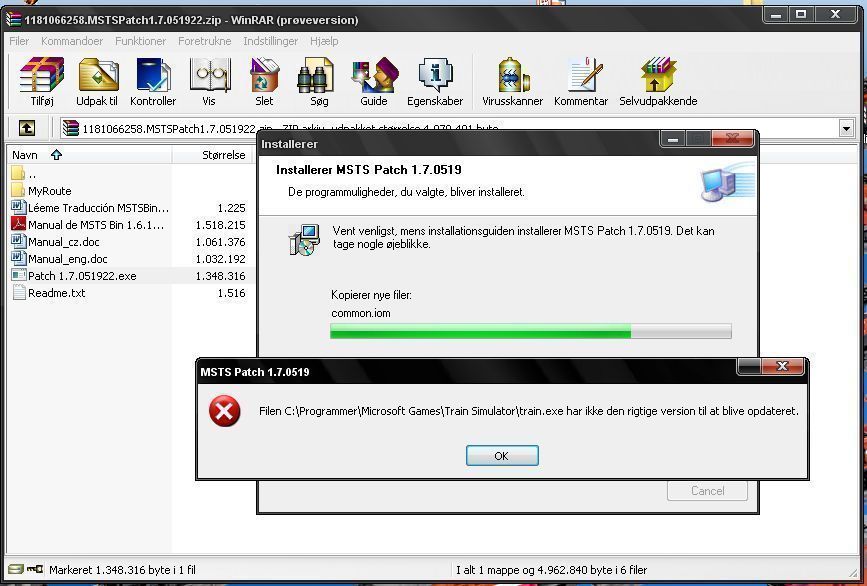The height and width of the screenshot is (586, 867).
Task: Click Cancel in the installer window
Action: (707, 491)
